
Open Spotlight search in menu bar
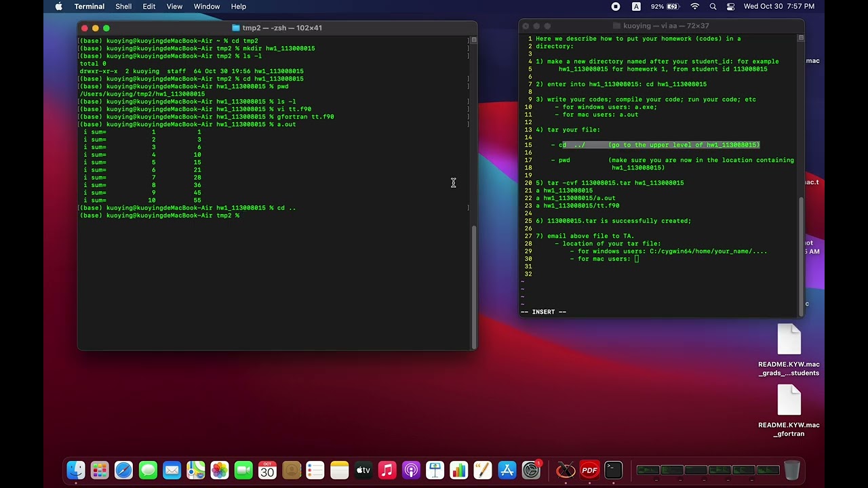click(713, 6)
